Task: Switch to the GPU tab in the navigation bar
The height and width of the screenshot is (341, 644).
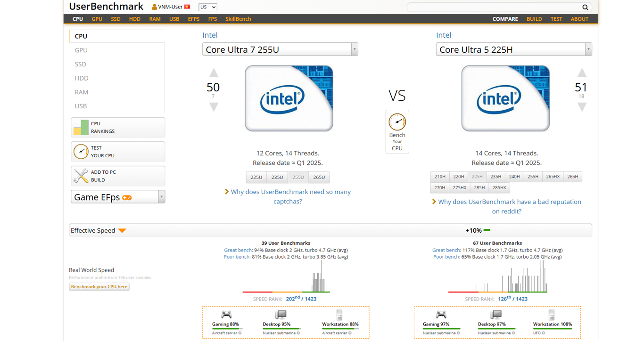Action: [97, 19]
